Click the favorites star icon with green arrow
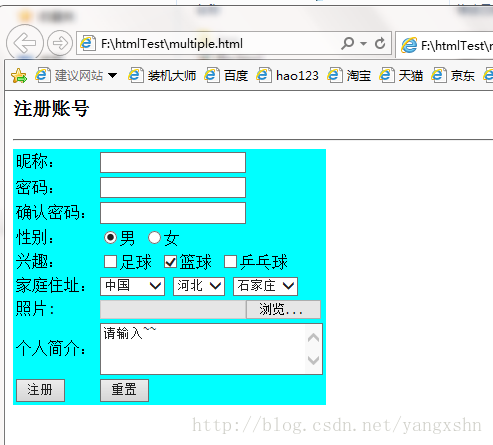Viewport: 493px width, 445px height. pyautogui.click(x=19, y=76)
